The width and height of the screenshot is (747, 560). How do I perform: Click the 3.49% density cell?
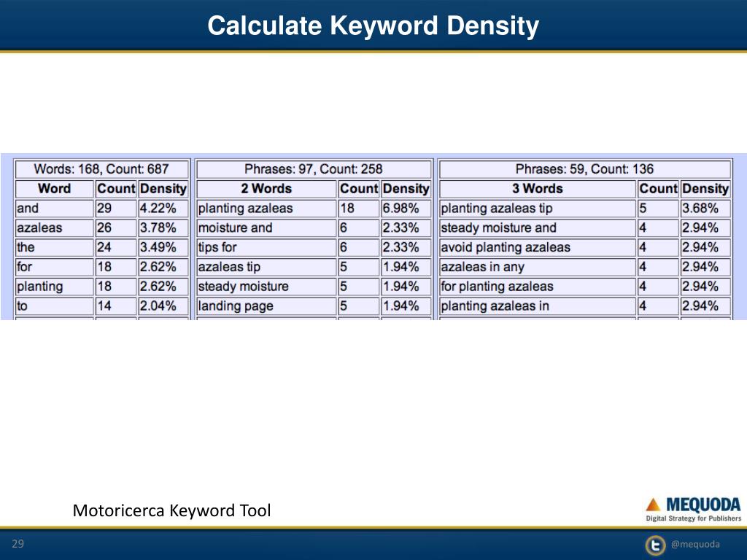[163, 247]
